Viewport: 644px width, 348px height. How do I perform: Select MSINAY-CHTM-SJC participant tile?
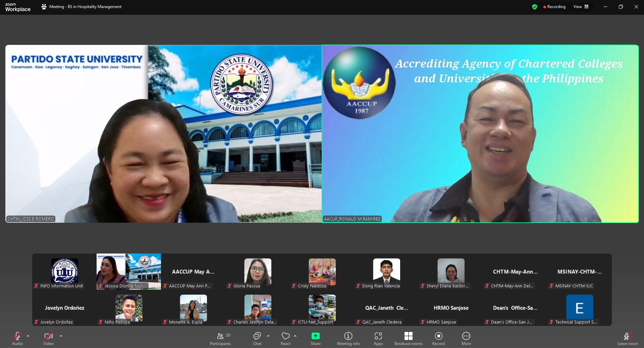(580, 272)
